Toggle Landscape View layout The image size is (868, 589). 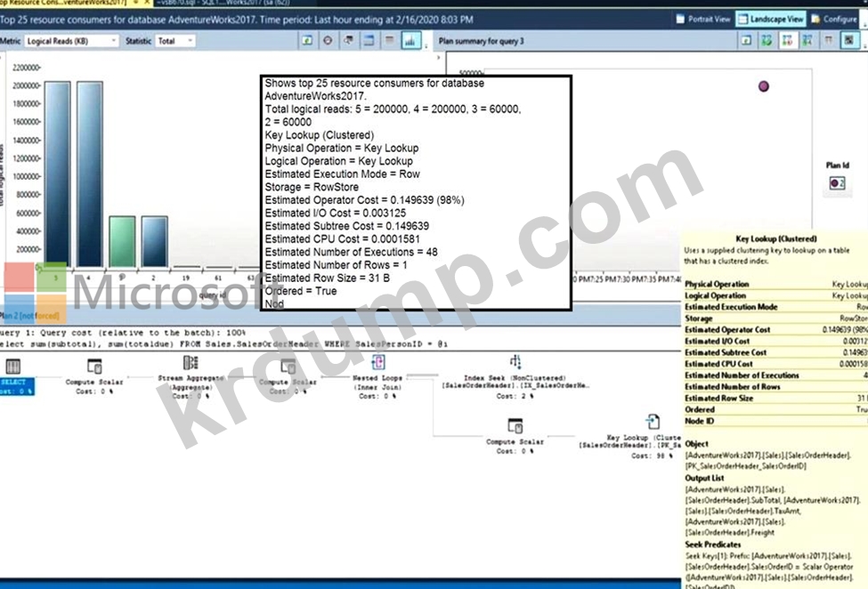tap(770, 19)
